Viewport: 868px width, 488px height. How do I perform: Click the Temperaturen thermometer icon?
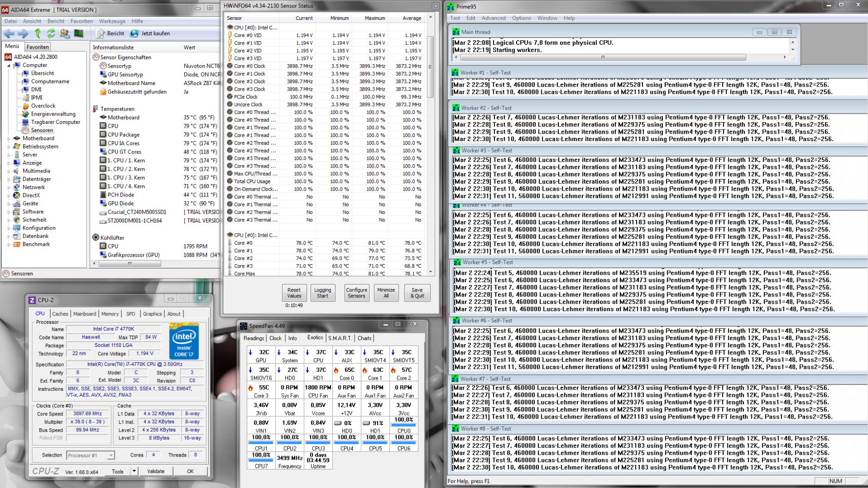pyautogui.click(x=96, y=109)
